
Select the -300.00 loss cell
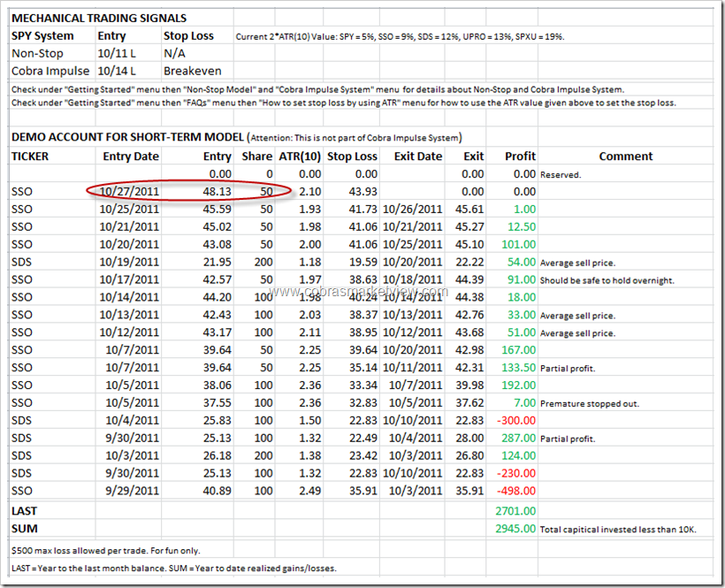[516, 420]
